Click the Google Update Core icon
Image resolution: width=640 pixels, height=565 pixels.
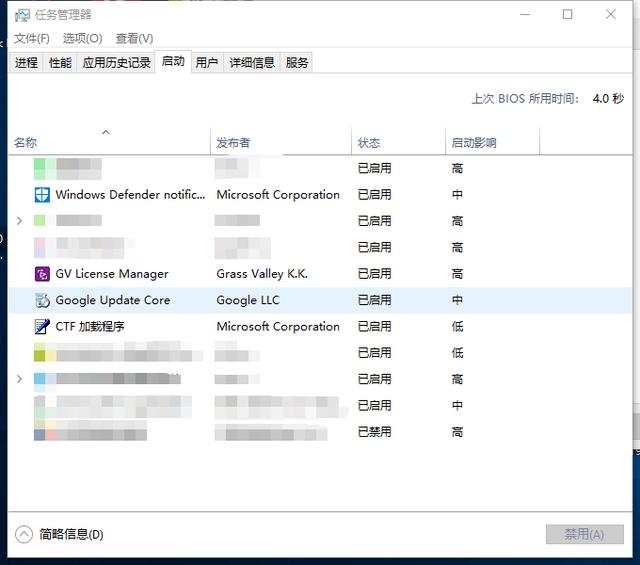coord(42,300)
